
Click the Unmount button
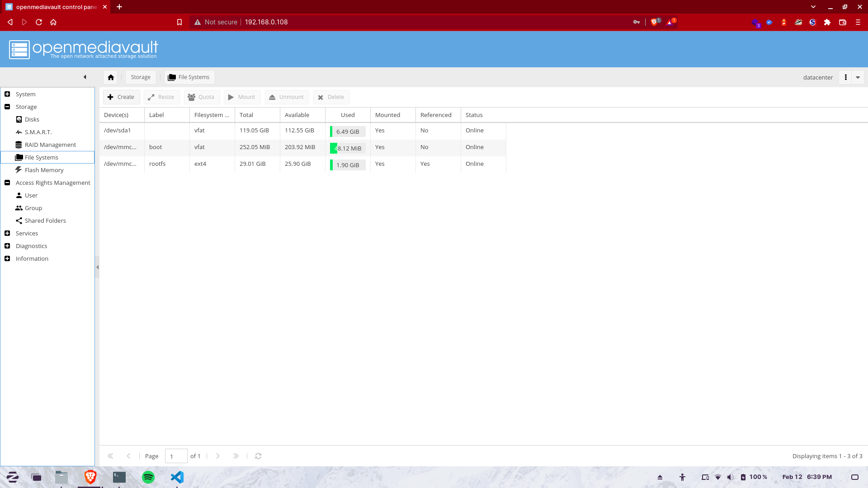[287, 97]
